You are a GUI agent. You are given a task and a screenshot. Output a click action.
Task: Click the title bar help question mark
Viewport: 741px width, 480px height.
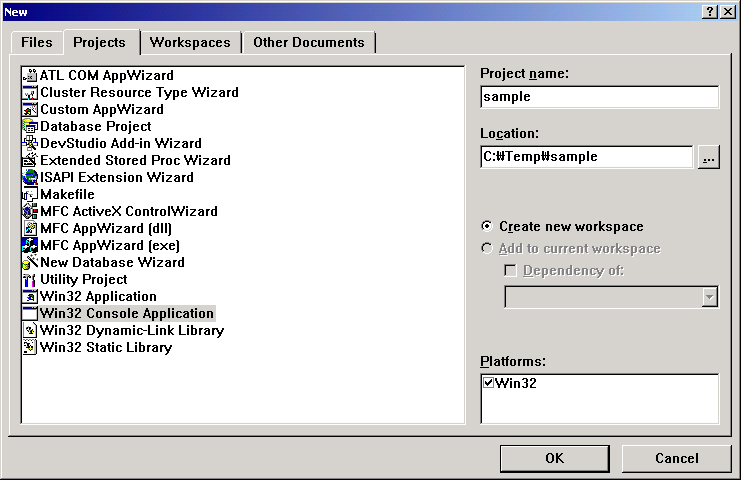click(x=710, y=12)
